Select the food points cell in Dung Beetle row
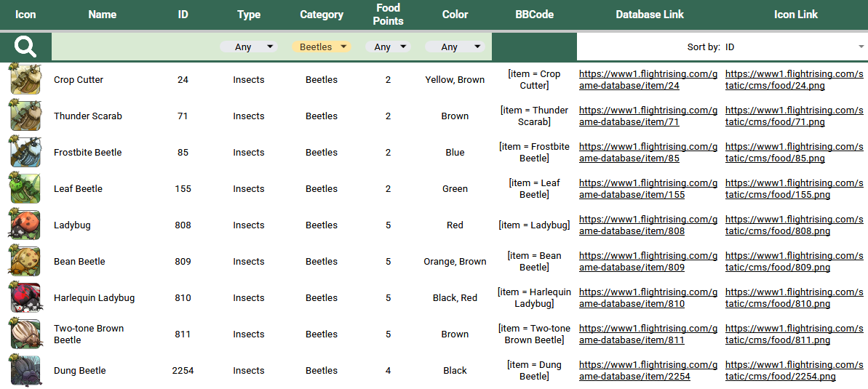 pyautogui.click(x=388, y=371)
